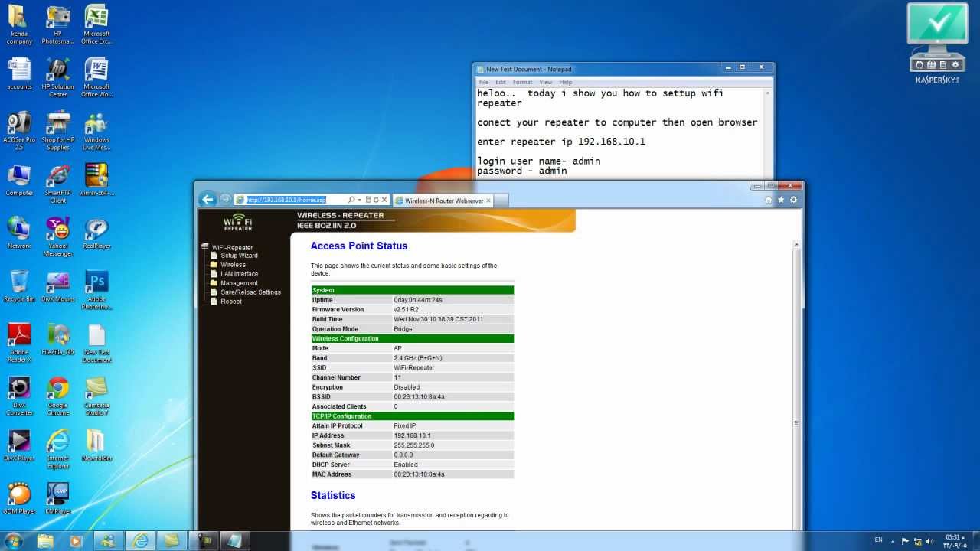Show hidden system tray icons arrow

coord(893,541)
